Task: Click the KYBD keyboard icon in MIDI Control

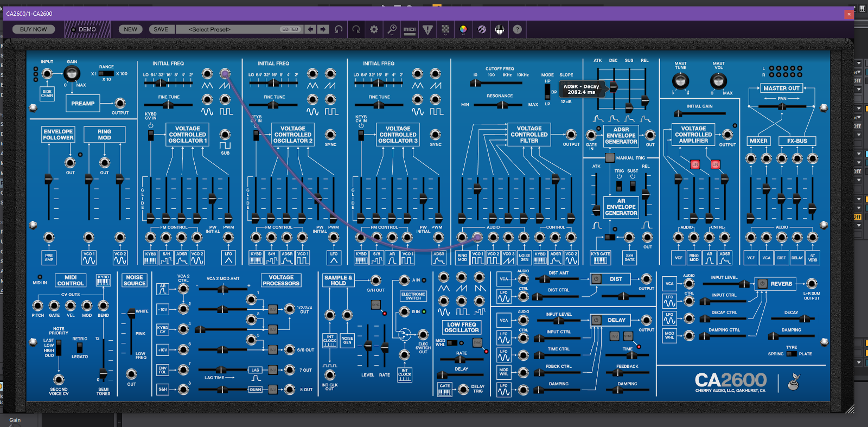Action: [103, 280]
